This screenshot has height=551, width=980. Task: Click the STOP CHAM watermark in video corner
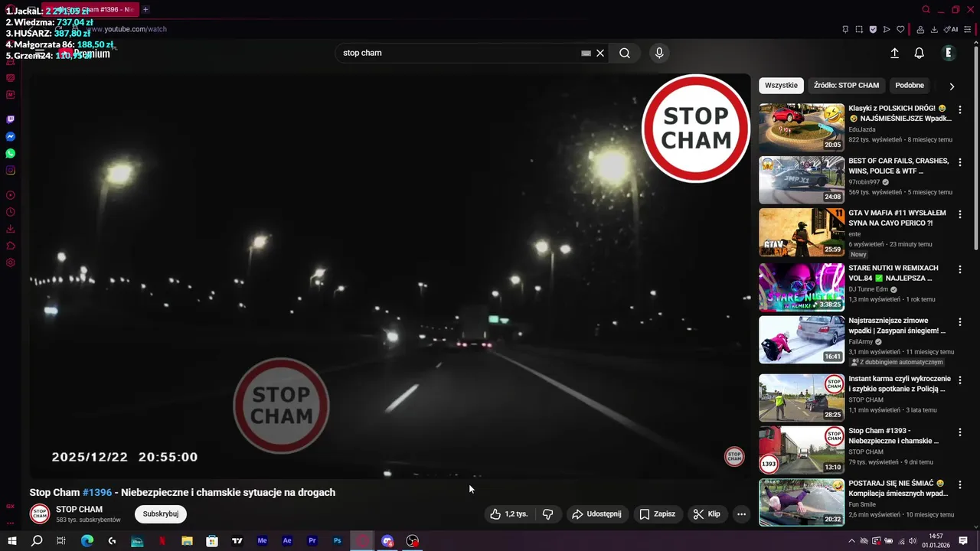point(734,457)
